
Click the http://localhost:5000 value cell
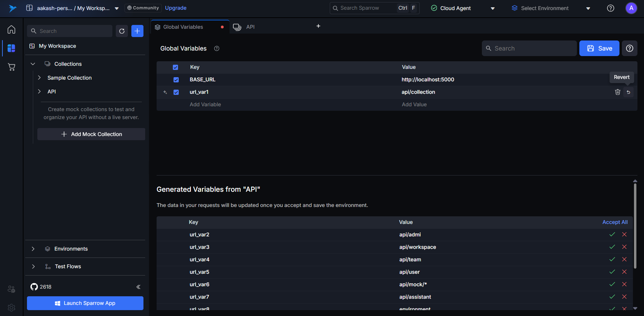coord(428,80)
